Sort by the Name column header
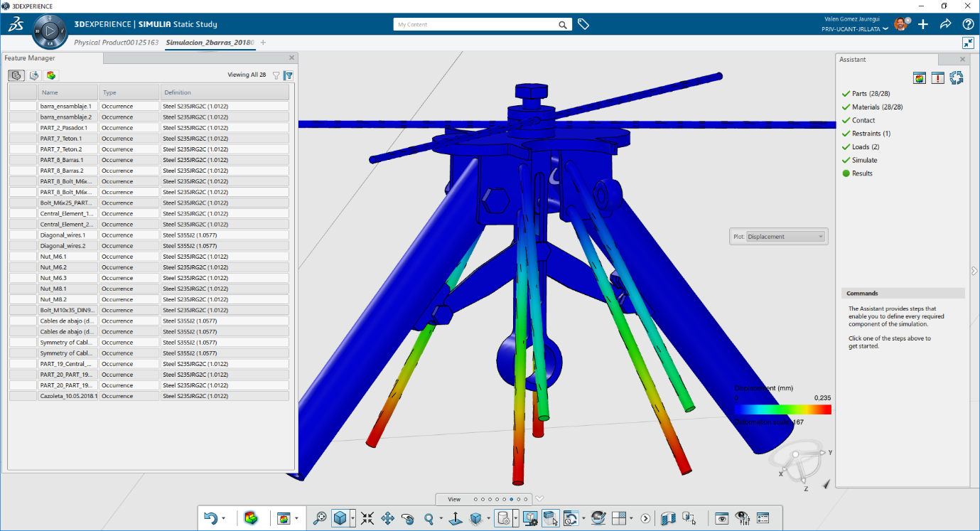This screenshot has width=980, height=531. (x=68, y=92)
